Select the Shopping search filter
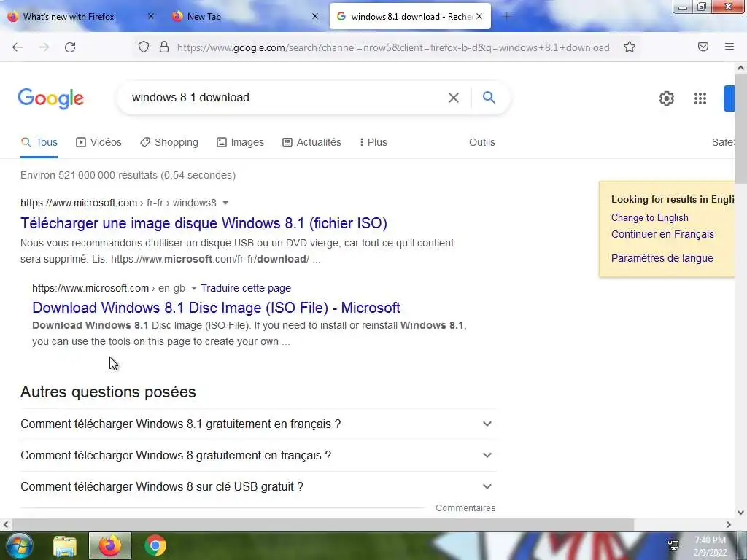This screenshot has width=747, height=560. (169, 142)
